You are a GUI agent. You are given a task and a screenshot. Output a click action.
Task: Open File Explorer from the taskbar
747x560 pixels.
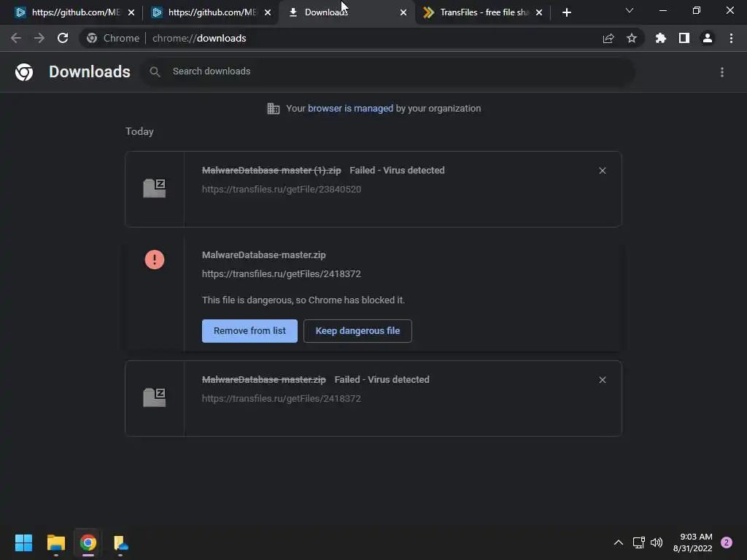[x=55, y=542]
